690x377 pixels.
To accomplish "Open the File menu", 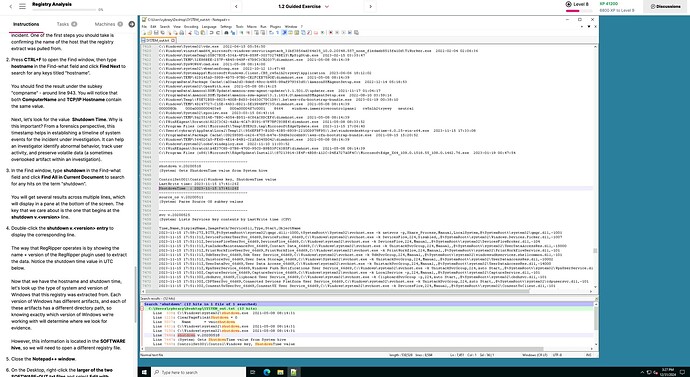I will (143, 27).
